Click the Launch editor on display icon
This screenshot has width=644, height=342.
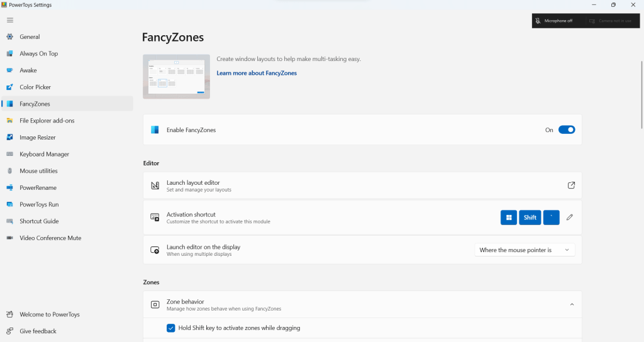[155, 250]
